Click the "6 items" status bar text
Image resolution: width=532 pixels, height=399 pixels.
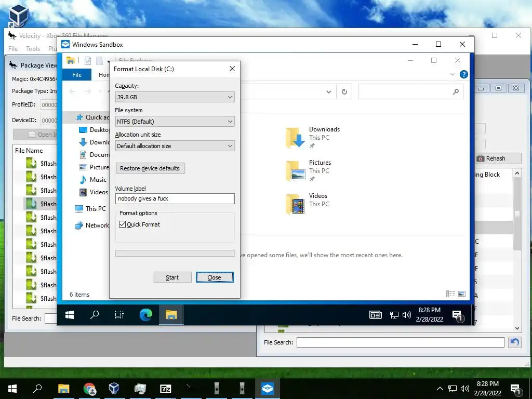(79, 295)
